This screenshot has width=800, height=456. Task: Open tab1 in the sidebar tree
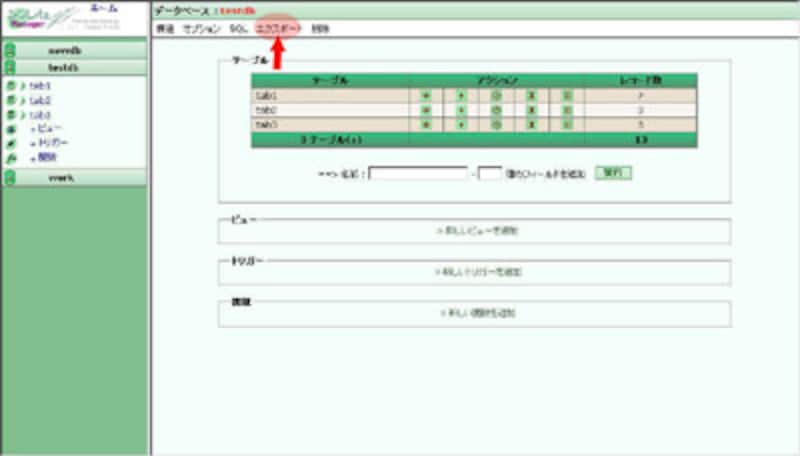click(40, 86)
